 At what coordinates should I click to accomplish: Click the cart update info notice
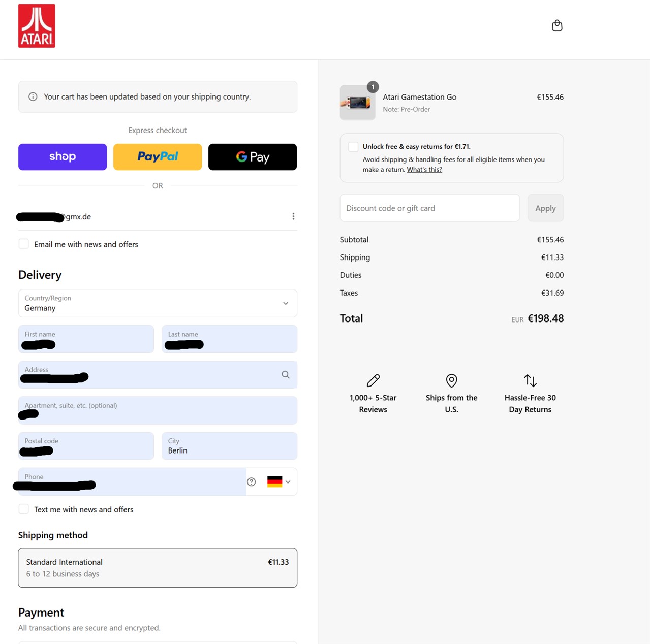tap(158, 96)
